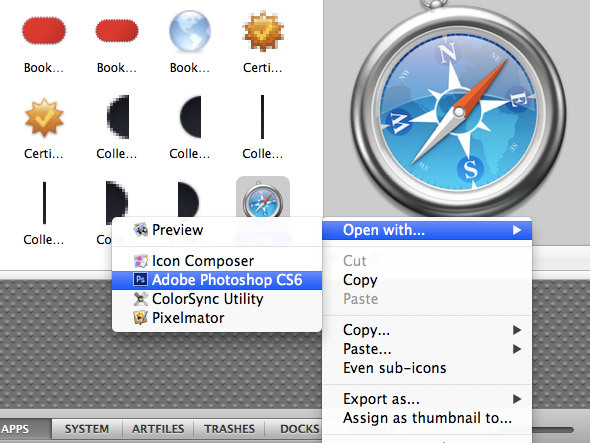Viewport: 590px width, 443px height.
Task: Click the Photoshop Ps icon in submenu
Action: coord(140,279)
